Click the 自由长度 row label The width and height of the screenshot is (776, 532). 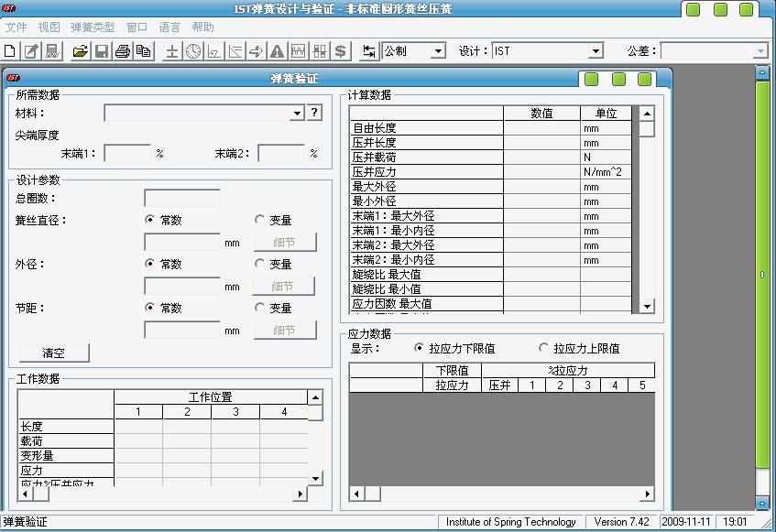coord(375,128)
